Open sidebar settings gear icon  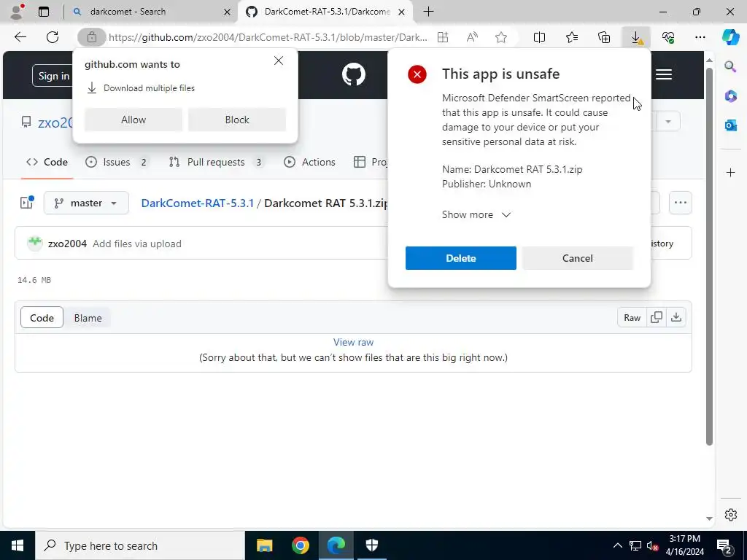point(730,515)
